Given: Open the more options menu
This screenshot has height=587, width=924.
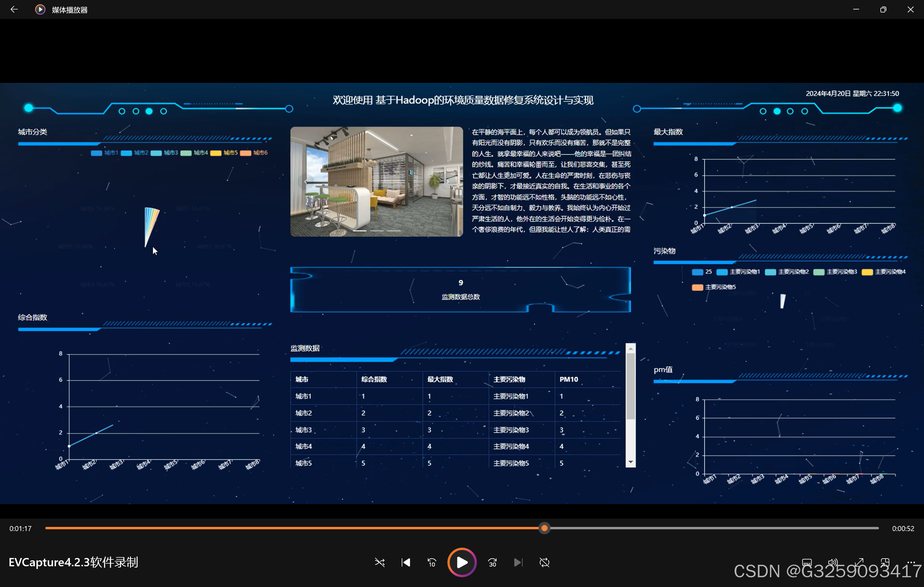Looking at the screenshot, I should point(911,562).
